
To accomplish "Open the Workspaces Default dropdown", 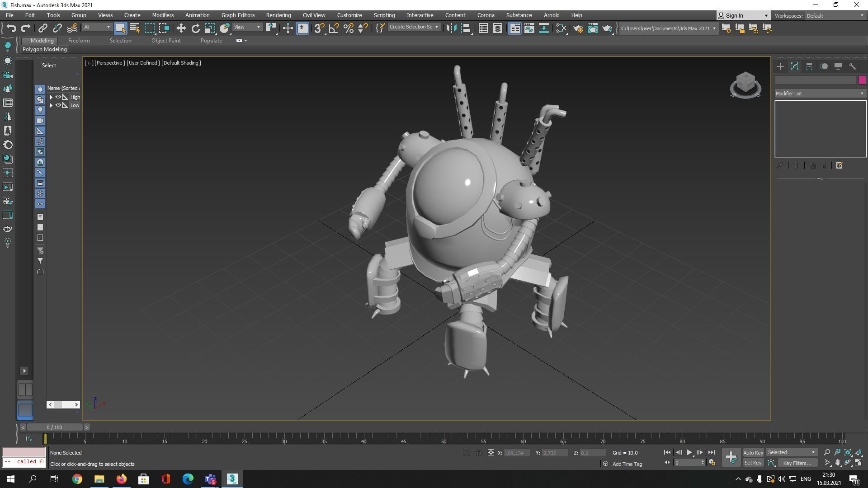I will point(835,16).
